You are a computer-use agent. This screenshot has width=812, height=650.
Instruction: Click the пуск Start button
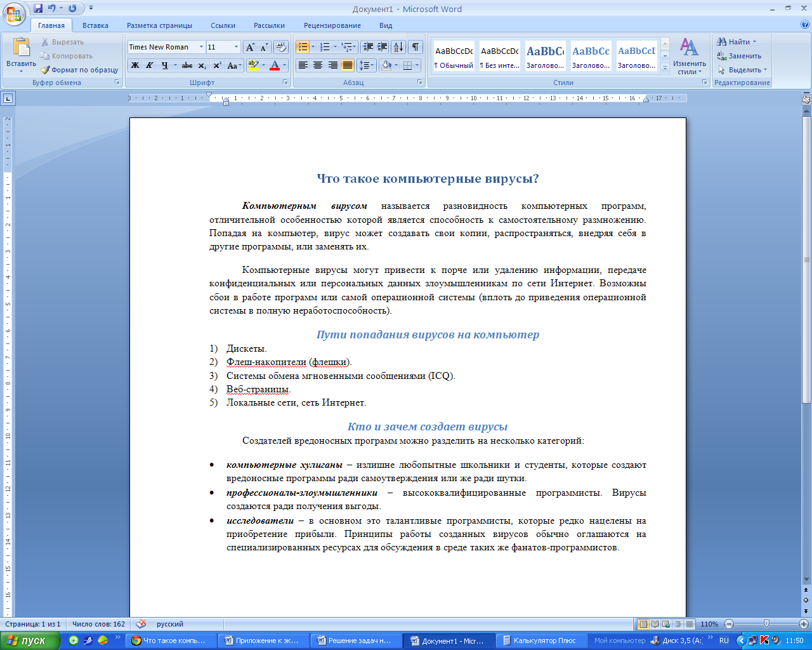point(30,640)
